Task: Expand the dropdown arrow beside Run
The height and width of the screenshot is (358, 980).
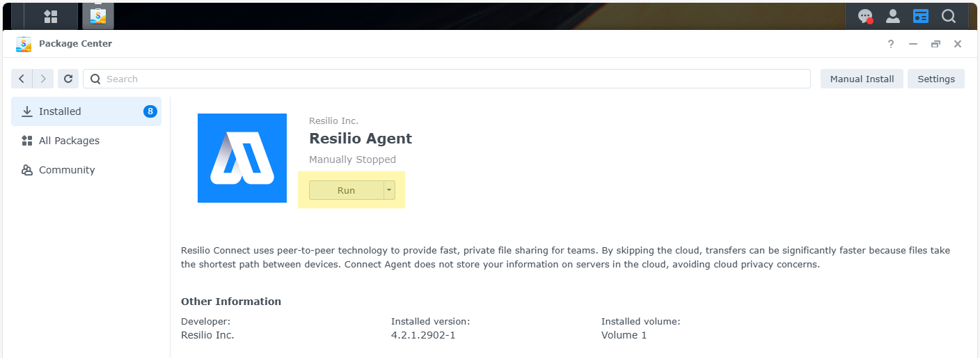Action: pos(390,190)
